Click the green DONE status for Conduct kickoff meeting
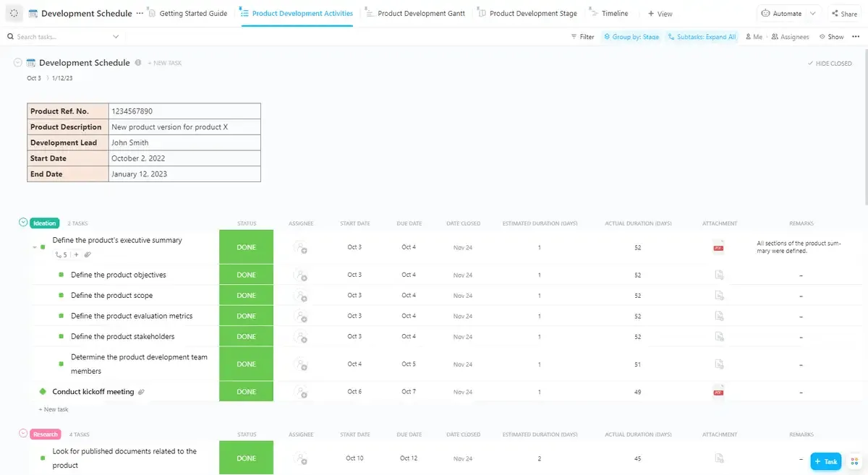The width and height of the screenshot is (868, 475). pos(246,392)
